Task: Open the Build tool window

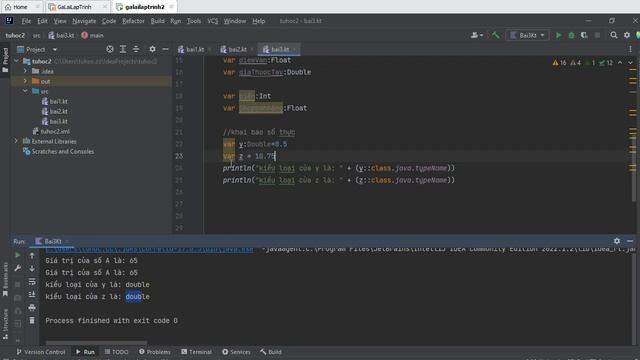Action: point(271,352)
